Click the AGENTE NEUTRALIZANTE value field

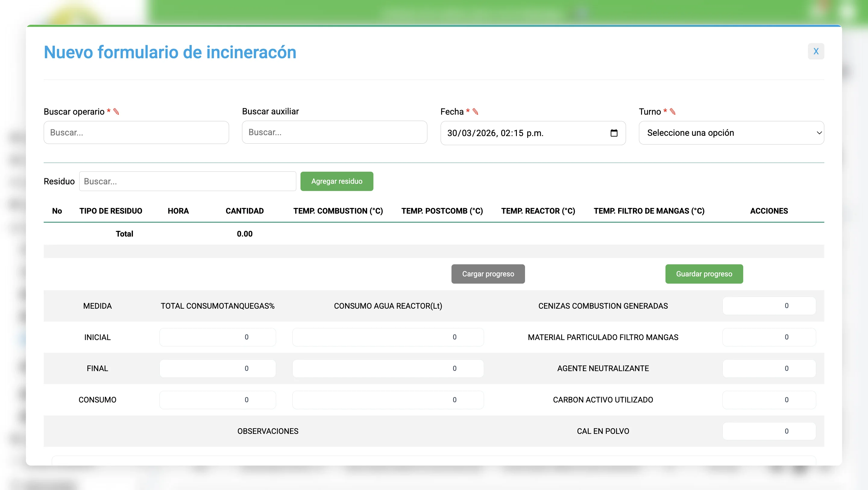pyautogui.click(x=769, y=368)
